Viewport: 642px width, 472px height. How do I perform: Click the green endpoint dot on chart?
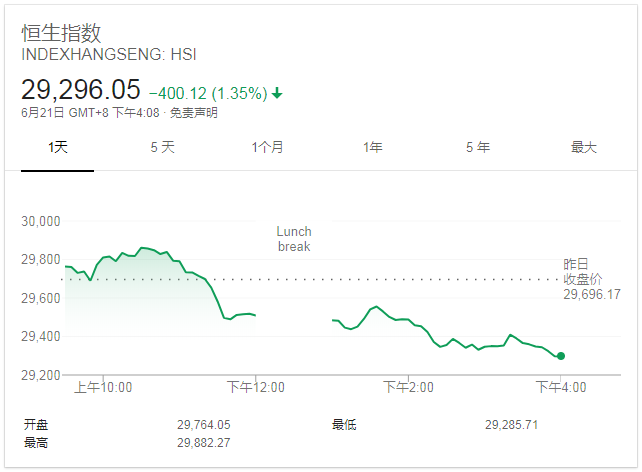click(x=561, y=356)
